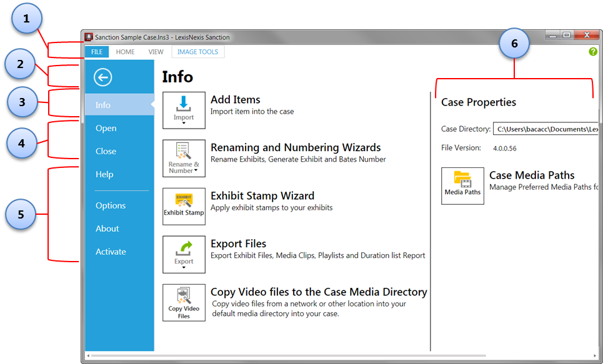The image size is (603, 364).
Task: Click the scrollbar's left arrow
Action: point(89,355)
